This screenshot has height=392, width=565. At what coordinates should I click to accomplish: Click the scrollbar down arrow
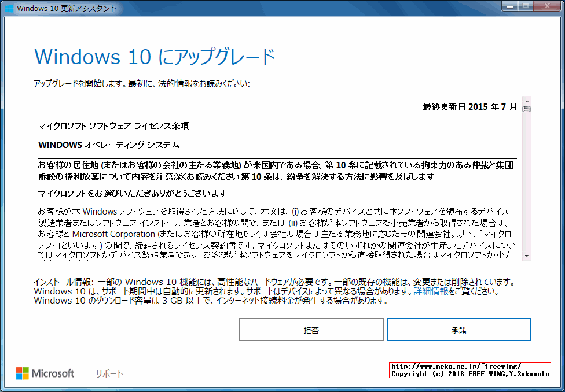[527, 256]
